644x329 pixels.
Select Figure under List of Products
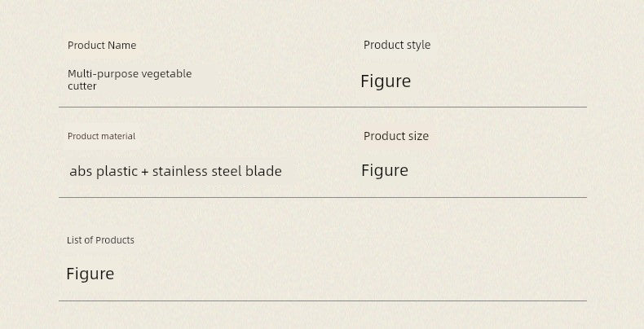pos(90,274)
